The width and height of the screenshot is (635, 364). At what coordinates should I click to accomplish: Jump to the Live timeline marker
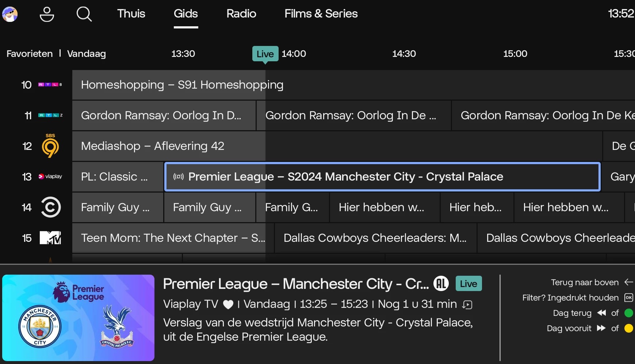[265, 54]
